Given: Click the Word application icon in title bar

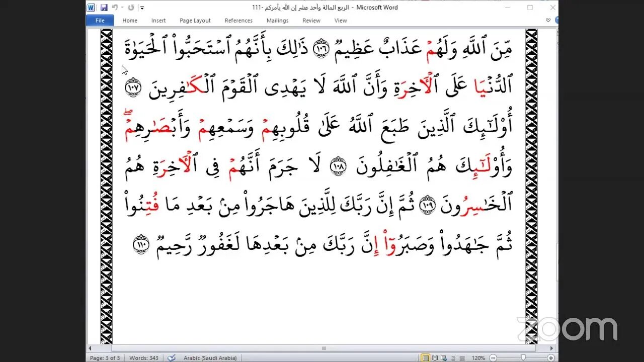Looking at the screenshot, I should [91, 8].
